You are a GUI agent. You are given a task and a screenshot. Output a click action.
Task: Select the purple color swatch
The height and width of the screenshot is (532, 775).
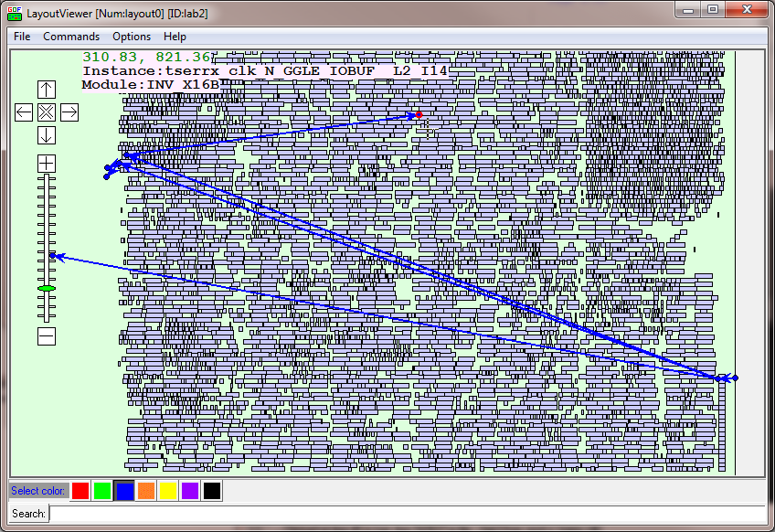[190, 491]
